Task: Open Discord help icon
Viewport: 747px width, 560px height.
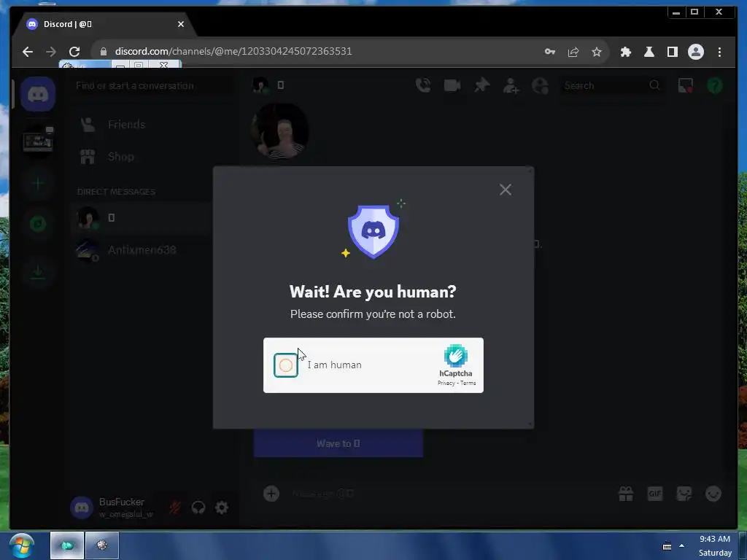Action: click(x=715, y=86)
